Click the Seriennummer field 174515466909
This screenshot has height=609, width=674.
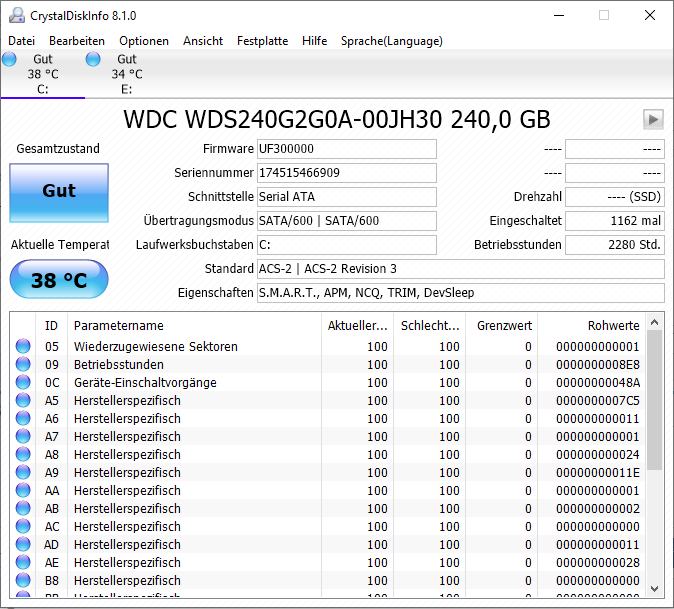(347, 173)
